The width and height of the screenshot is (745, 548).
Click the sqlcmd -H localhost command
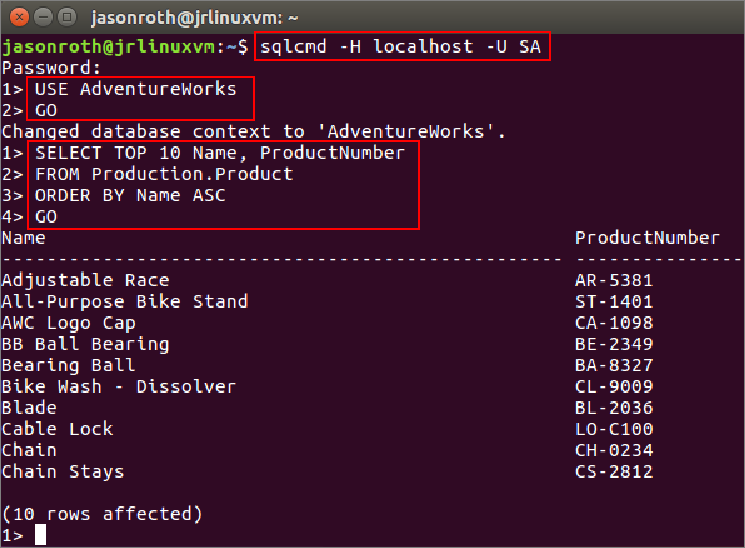(x=402, y=47)
